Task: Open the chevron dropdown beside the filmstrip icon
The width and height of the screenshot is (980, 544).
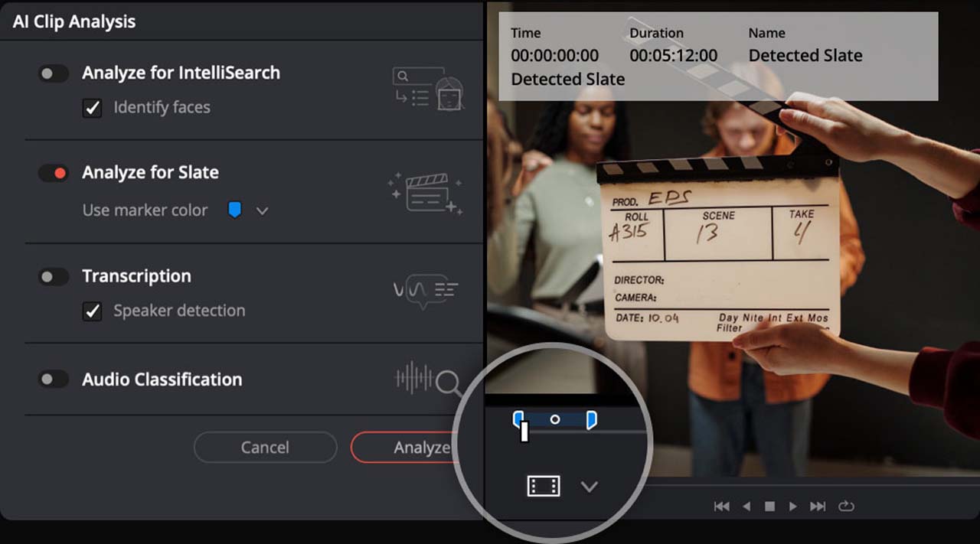Action: (589, 487)
